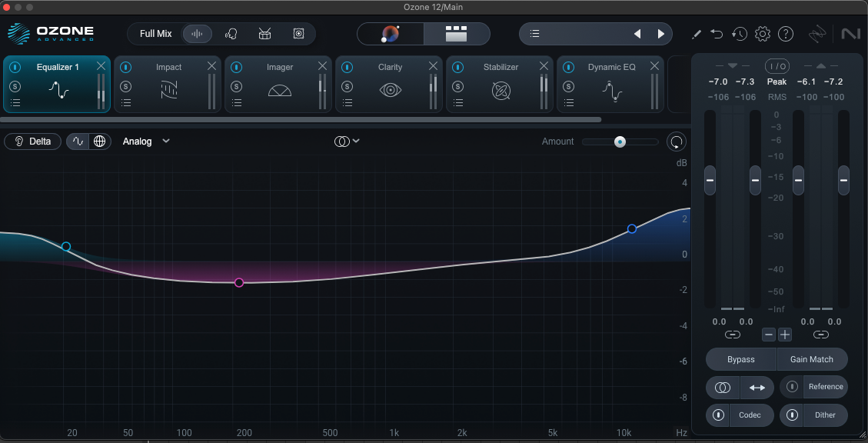Click the Native Instruments logo icon
This screenshot has width=868, height=443.
pyautogui.click(x=850, y=35)
